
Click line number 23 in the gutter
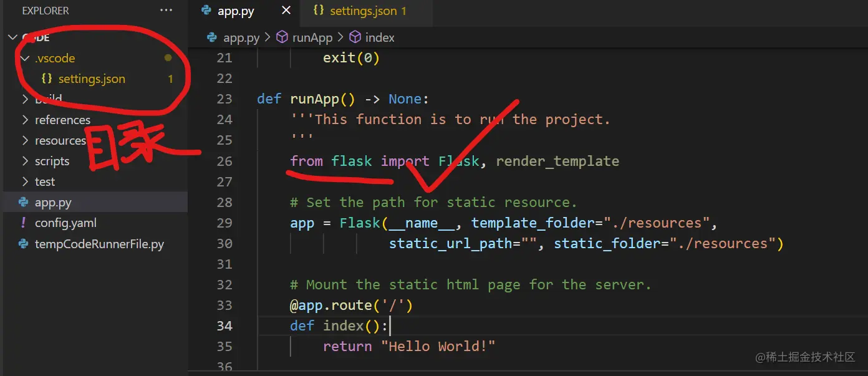tap(223, 99)
